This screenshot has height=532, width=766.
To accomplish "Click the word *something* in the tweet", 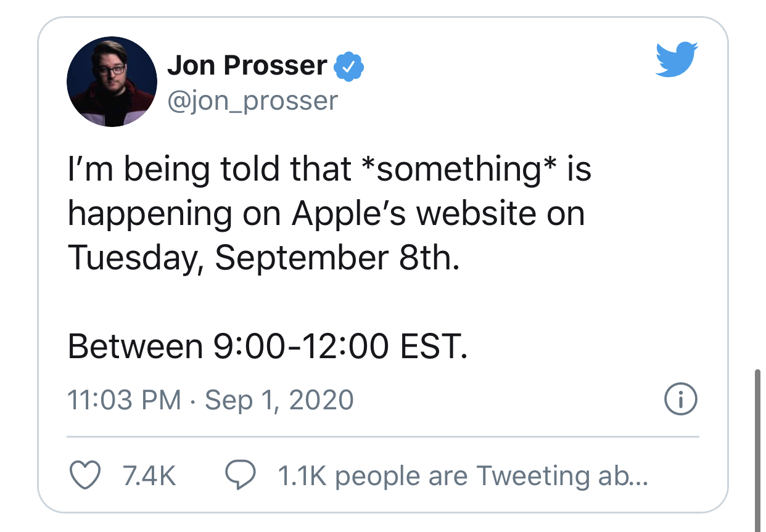I will pyautogui.click(x=458, y=170).
